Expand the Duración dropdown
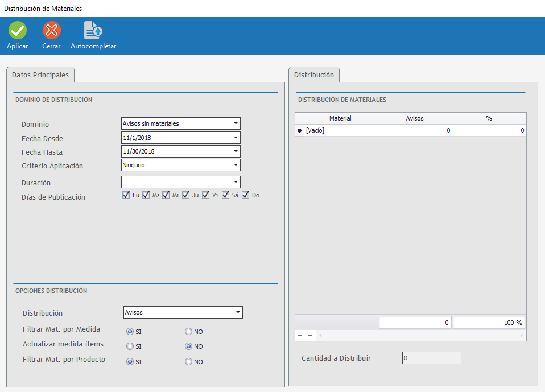The height and width of the screenshot is (392, 545). 235,182
